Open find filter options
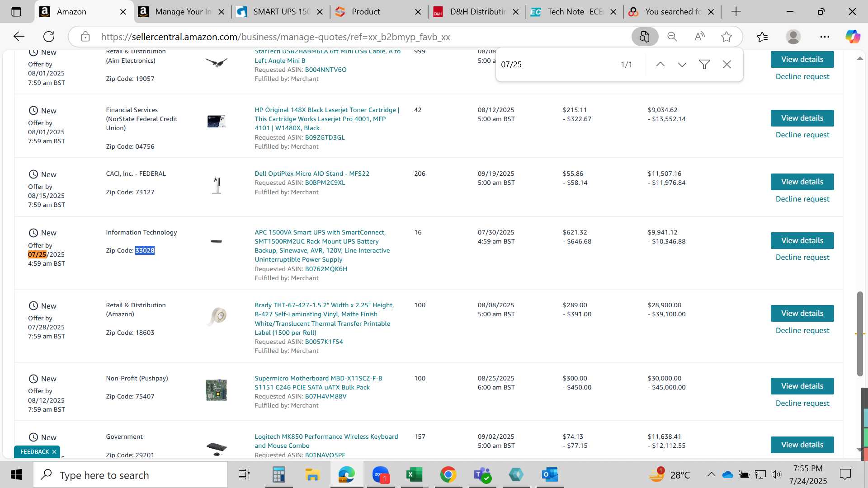The height and width of the screenshot is (488, 868). pyautogui.click(x=704, y=65)
